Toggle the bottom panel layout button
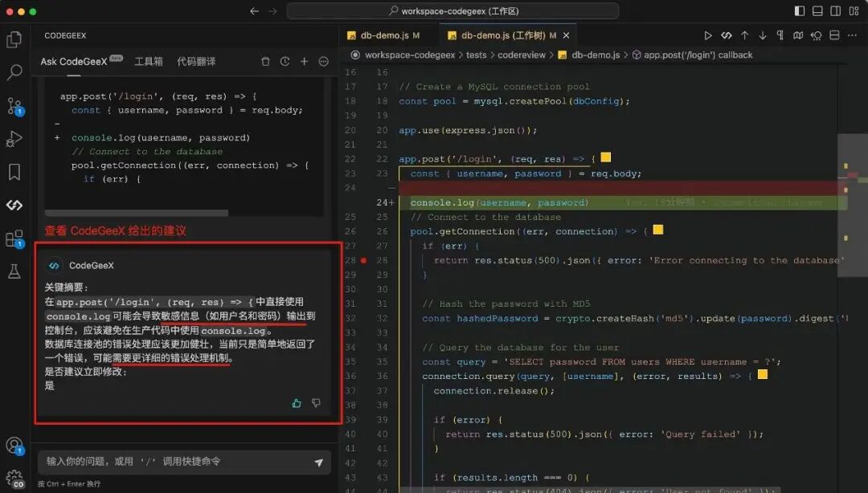Image resolution: width=868 pixels, height=493 pixels. pyautogui.click(x=817, y=11)
